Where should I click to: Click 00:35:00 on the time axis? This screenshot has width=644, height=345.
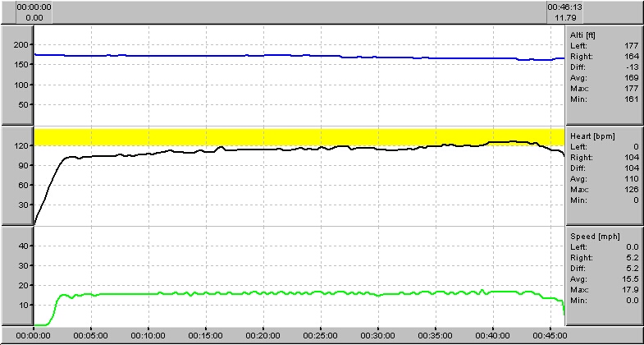436,335
